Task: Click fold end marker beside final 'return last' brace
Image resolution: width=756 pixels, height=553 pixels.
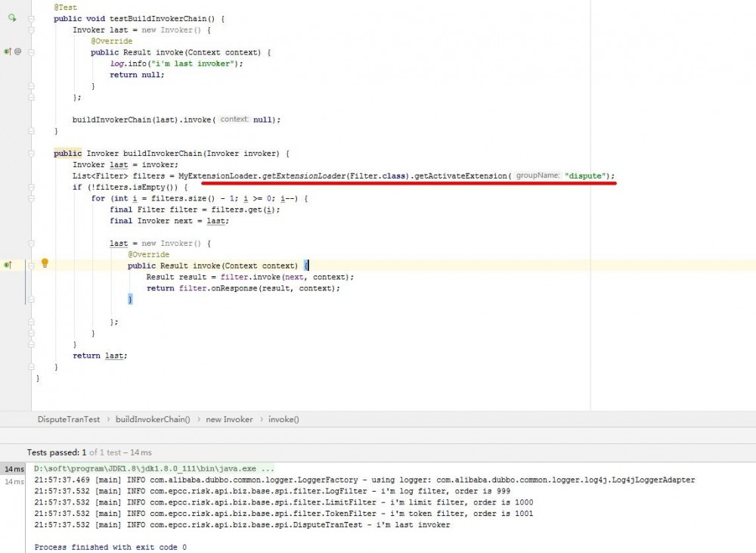Action: (31, 367)
